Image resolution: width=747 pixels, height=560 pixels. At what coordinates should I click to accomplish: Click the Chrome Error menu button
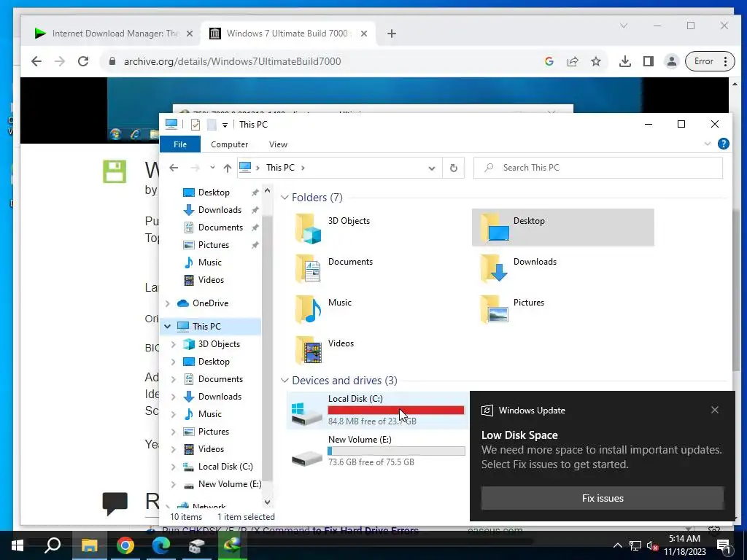coord(710,61)
